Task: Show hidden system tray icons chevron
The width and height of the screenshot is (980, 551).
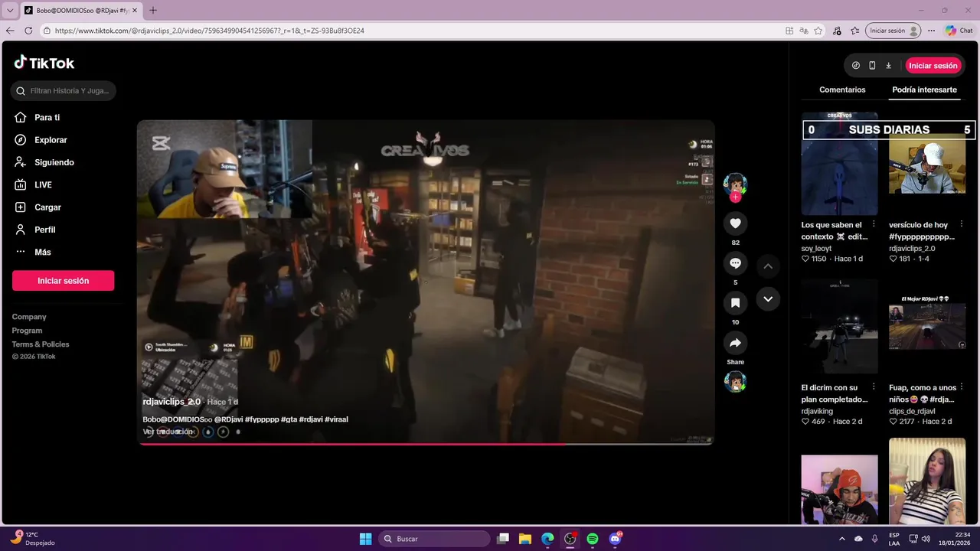Action: point(842,539)
